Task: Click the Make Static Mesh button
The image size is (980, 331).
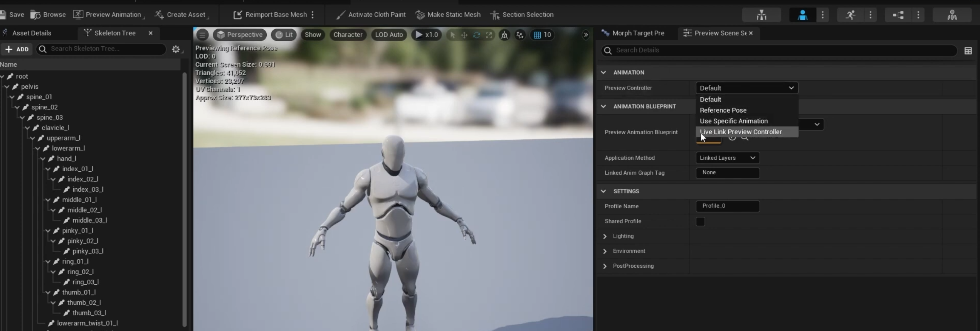Action: coord(448,15)
